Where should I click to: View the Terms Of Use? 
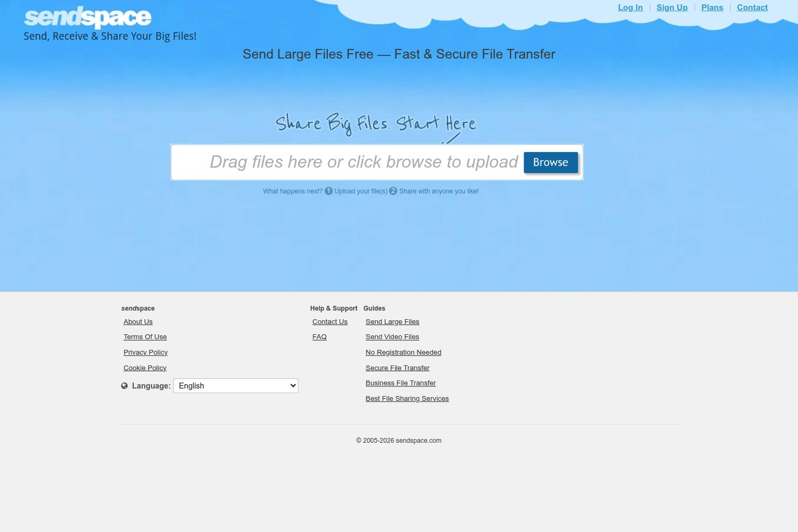pyautogui.click(x=145, y=337)
